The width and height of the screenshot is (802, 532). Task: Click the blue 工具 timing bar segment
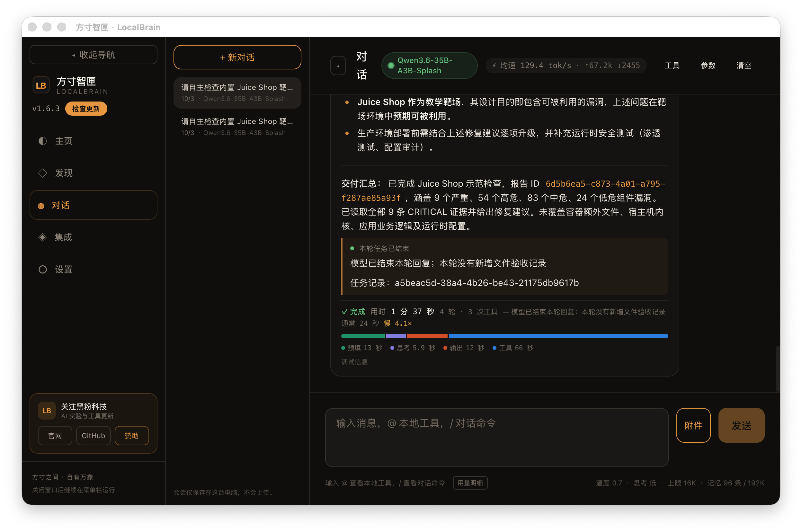(558, 336)
